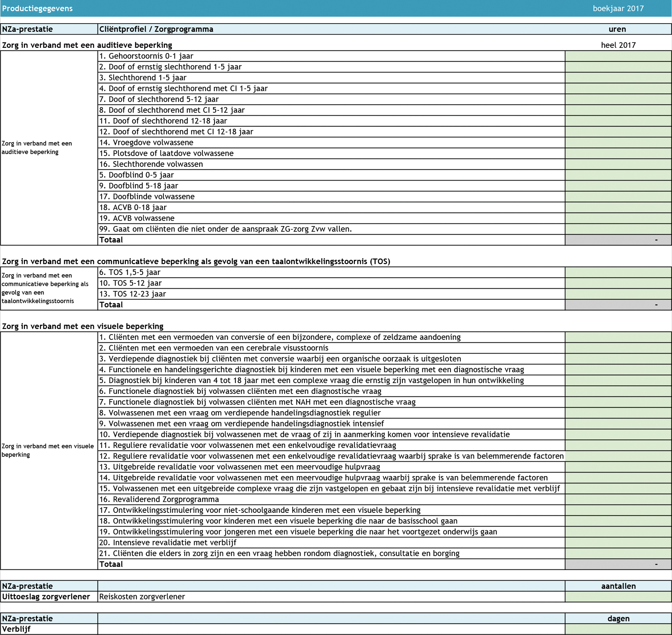Select the hours cell for Slechthorend 1-5 jaar
This screenshot has height=635, width=672.
[x=618, y=78]
